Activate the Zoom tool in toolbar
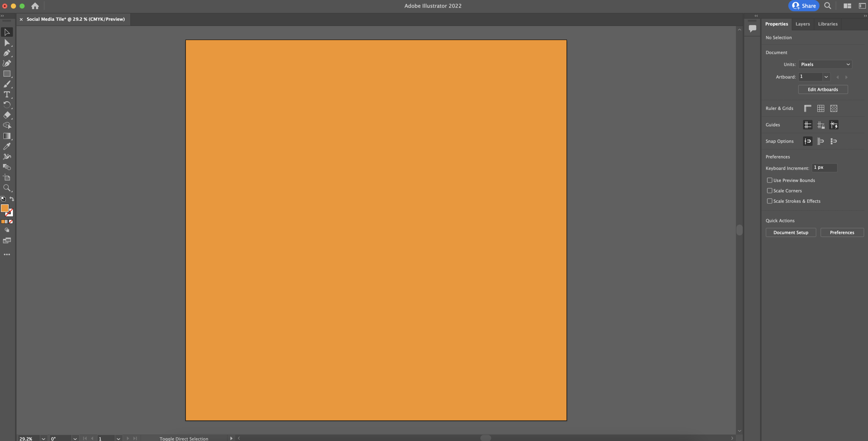The height and width of the screenshot is (441, 868). (7, 188)
